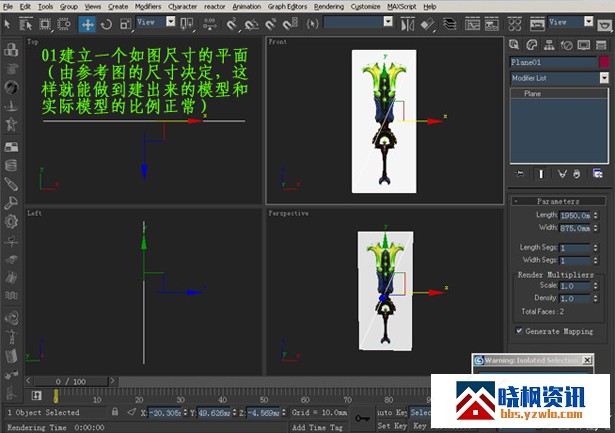Click the Density value field
The width and height of the screenshot is (615, 433).
click(575, 298)
